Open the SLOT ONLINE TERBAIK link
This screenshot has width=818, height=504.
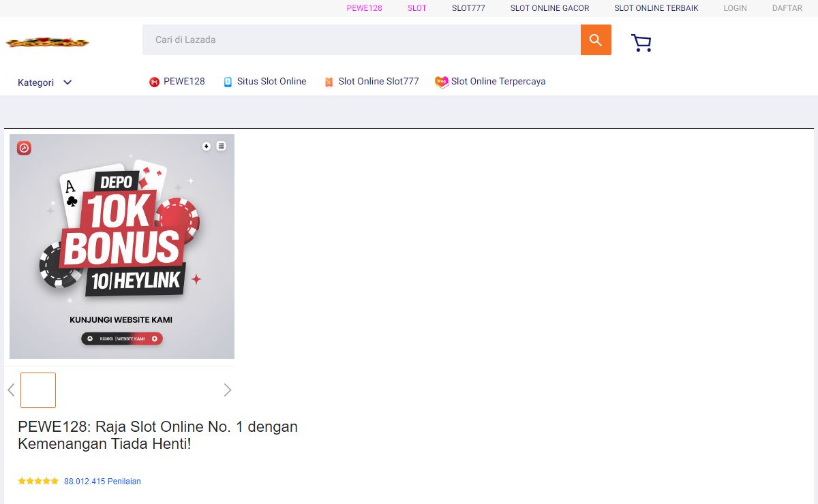(x=656, y=8)
